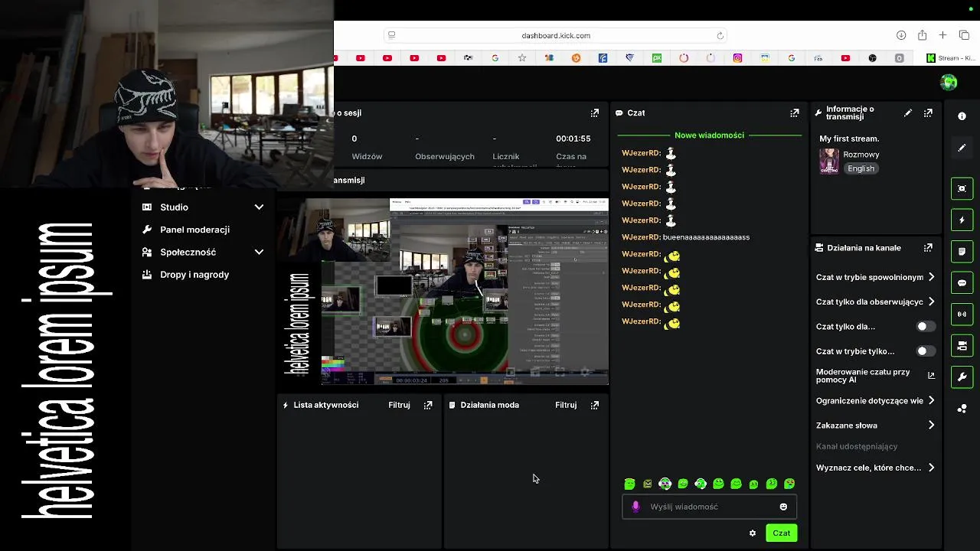Reload the page via address bar icon
Viewport: 980px width, 551px height.
[x=720, y=35]
